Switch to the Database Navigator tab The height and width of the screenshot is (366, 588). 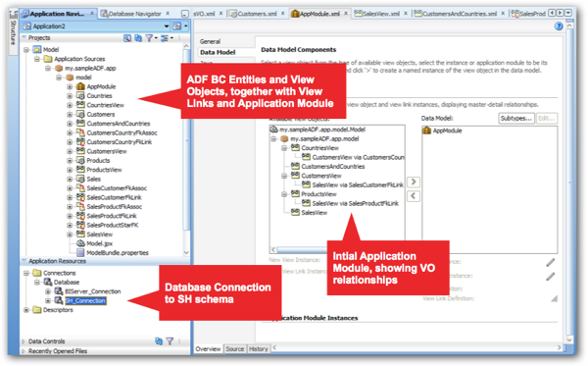point(134,14)
